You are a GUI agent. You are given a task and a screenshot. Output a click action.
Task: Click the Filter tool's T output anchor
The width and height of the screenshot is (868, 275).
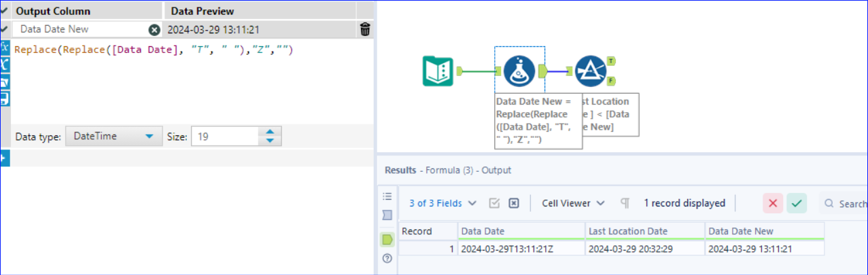(x=612, y=61)
